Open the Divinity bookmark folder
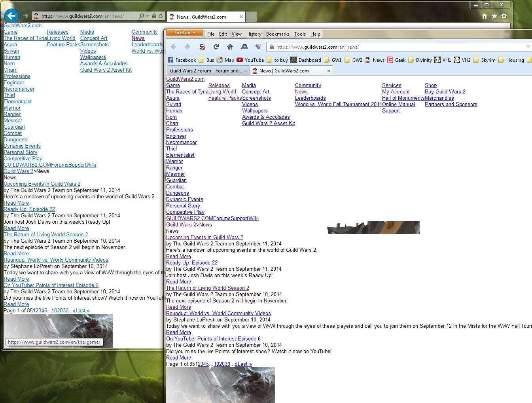This screenshot has height=403, width=532. coord(420,60)
